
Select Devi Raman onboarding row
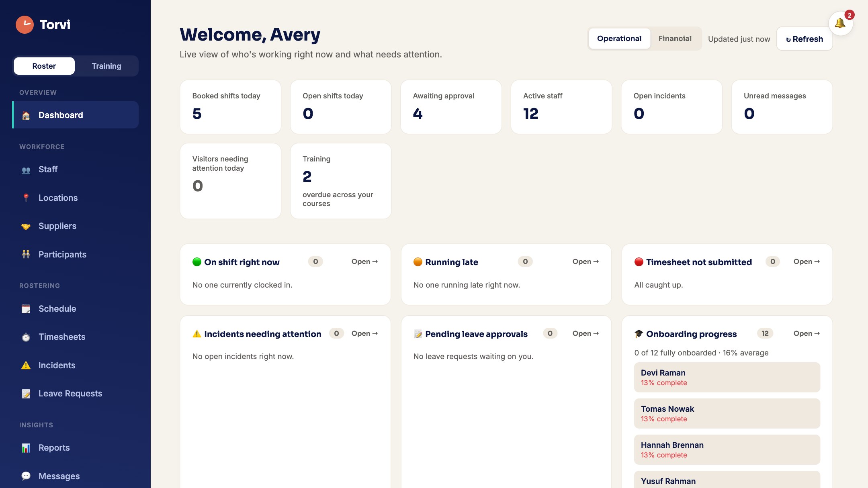coord(727,377)
